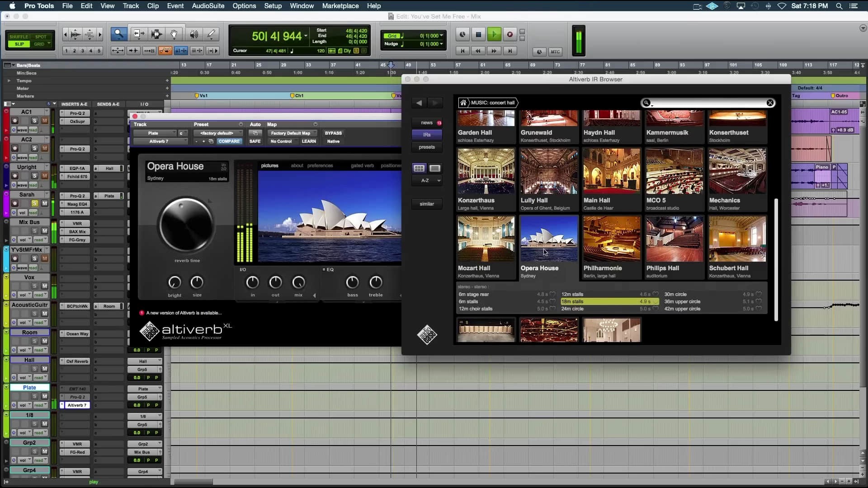Click the IR Browser search field

click(x=708, y=103)
